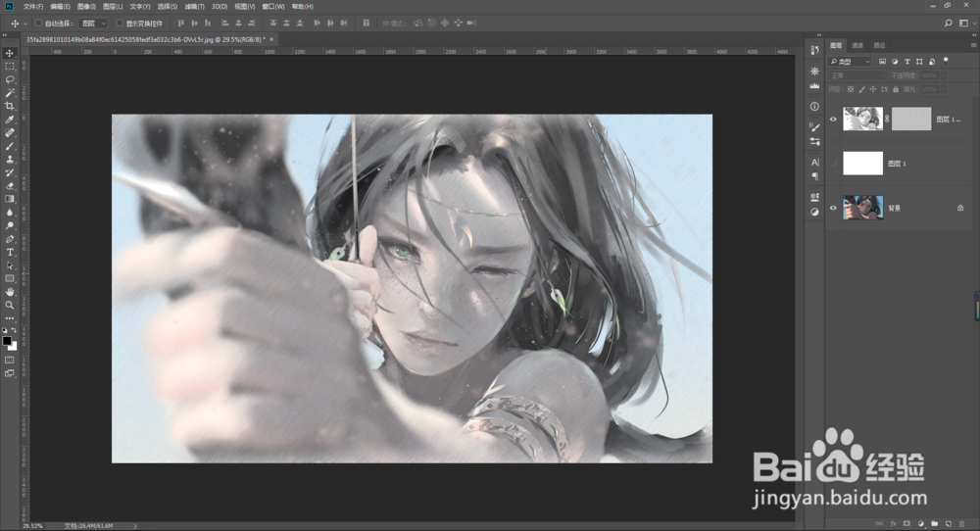The image size is (980, 531).
Task: Select the Healing Brush tool
Action: (x=10, y=133)
